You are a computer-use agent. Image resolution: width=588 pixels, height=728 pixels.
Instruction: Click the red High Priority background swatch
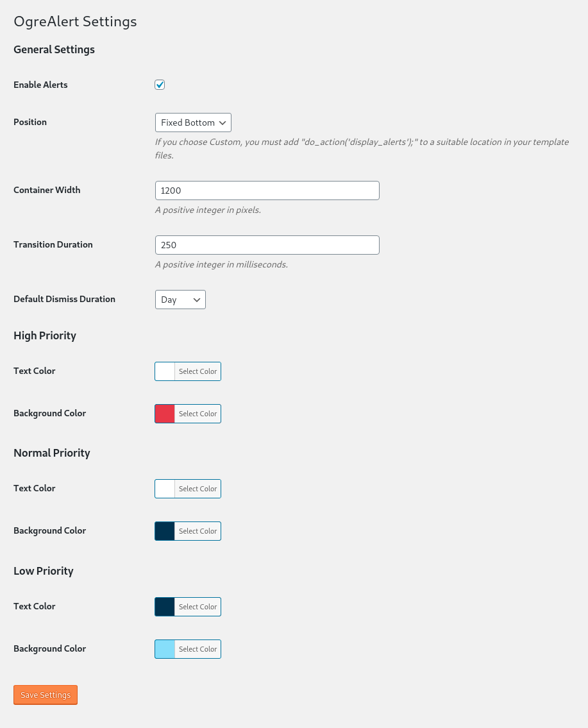point(165,414)
